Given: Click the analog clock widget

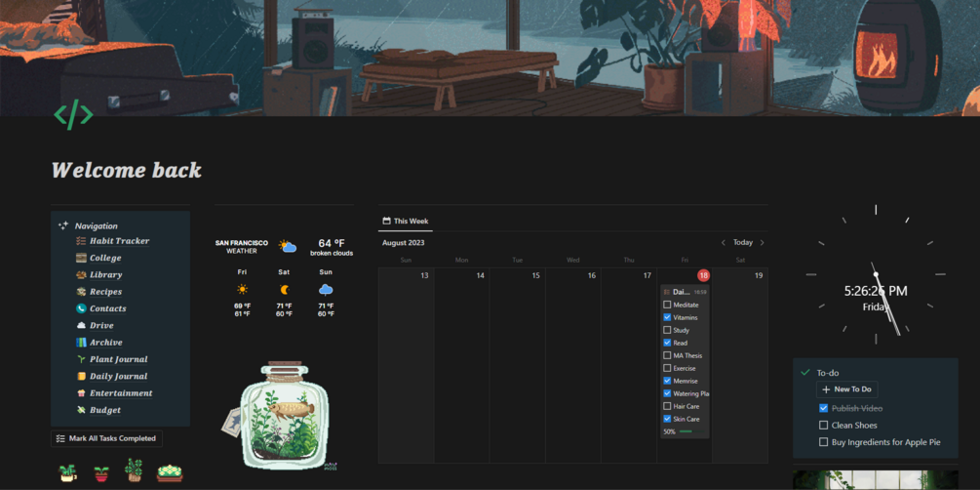Looking at the screenshot, I should click(x=876, y=274).
